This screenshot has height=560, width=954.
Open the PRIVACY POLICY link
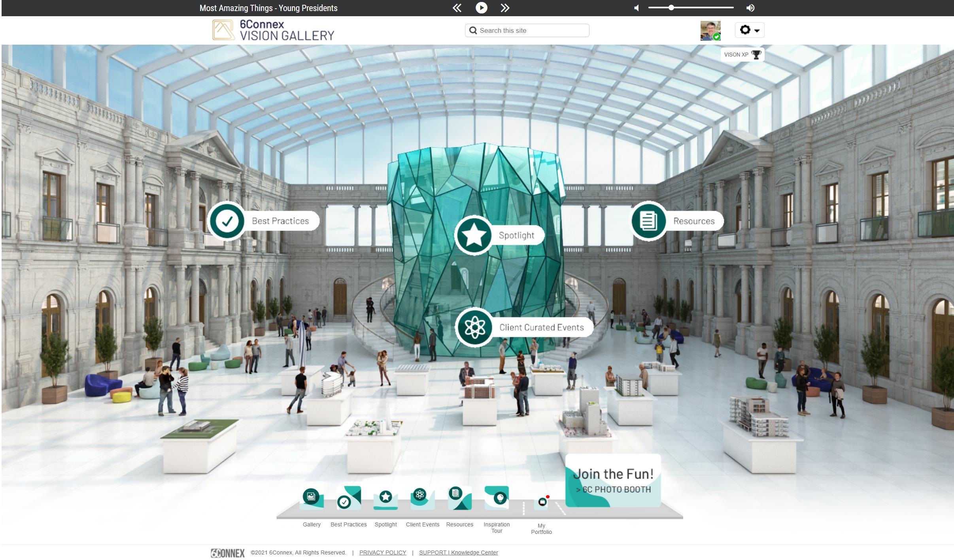coord(382,552)
